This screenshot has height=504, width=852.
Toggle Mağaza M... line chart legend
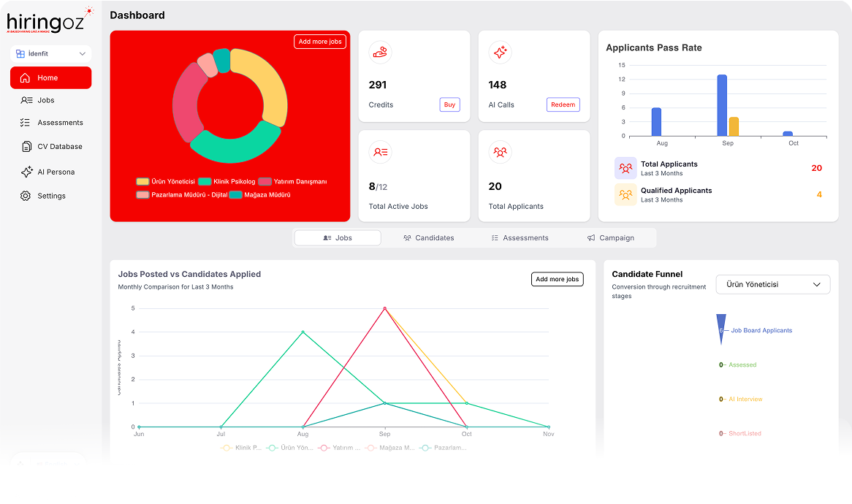(x=390, y=448)
